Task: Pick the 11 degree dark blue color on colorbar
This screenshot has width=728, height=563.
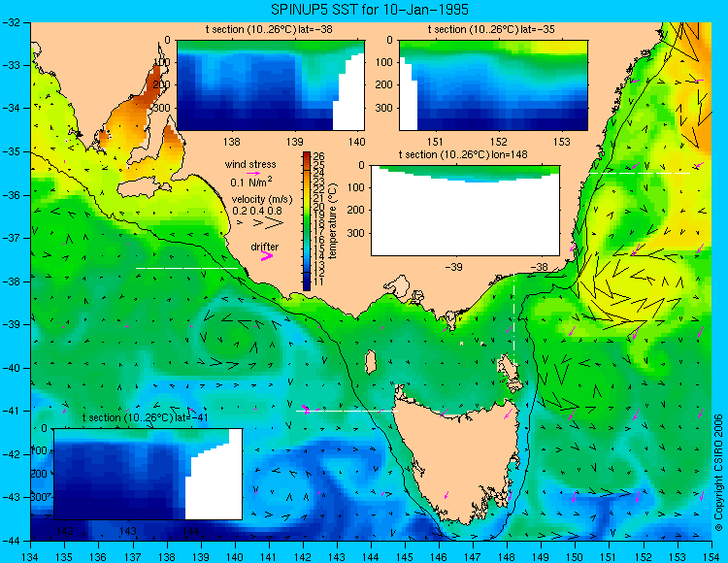Action: pyautogui.click(x=307, y=281)
